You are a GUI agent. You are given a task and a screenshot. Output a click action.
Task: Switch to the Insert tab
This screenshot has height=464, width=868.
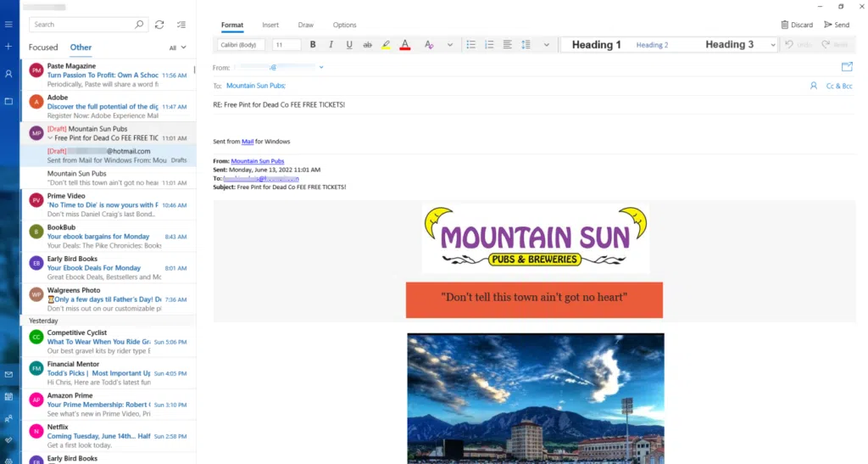[270, 25]
